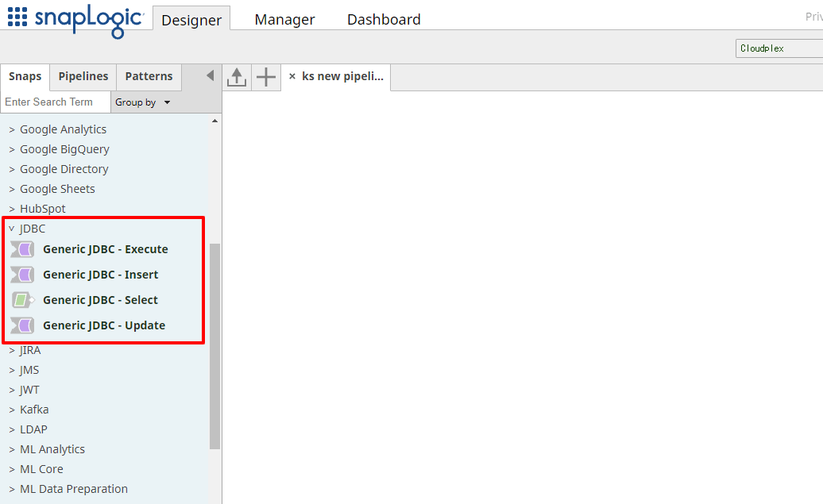Screen dimensions: 823x504
Task: Open the apps grid launcher icon
Action: coord(17,17)
